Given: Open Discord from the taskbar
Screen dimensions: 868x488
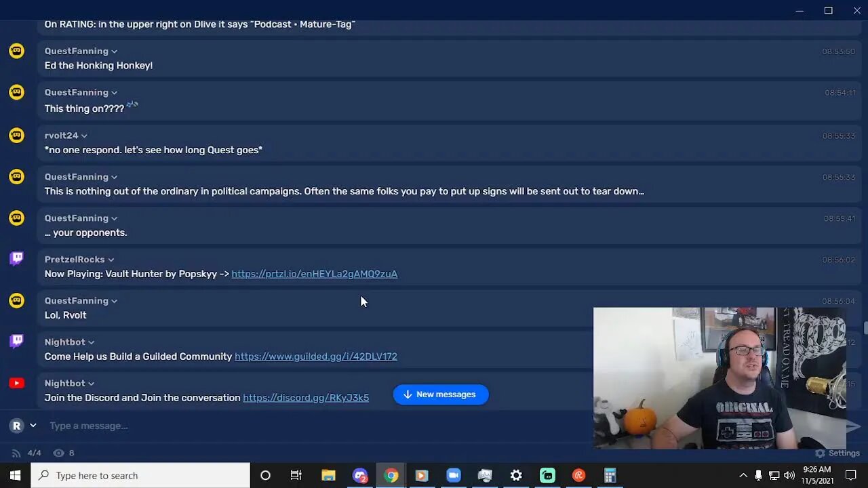Looking at the screenshot, I should (x=360, y=475).
